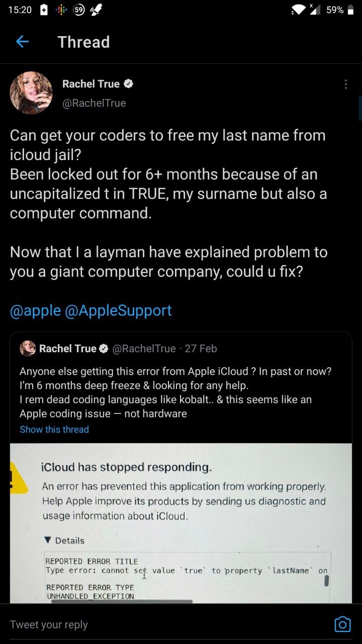362x644 pixels.
Task: Tap the "Tweet your reply" field
Action: (x=151, y=624)
